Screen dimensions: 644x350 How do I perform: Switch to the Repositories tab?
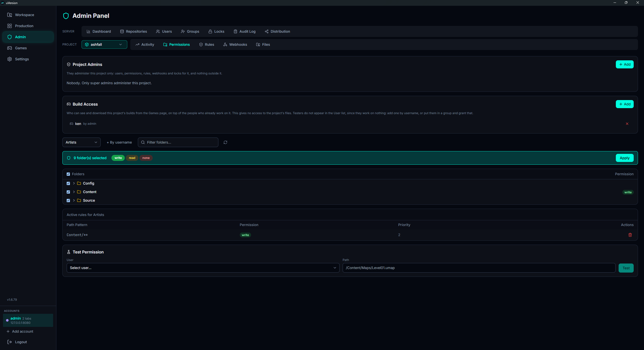pos(134,31)
